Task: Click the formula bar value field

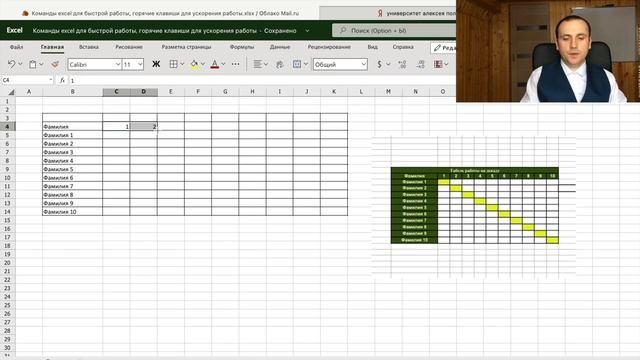Action: 261,80
